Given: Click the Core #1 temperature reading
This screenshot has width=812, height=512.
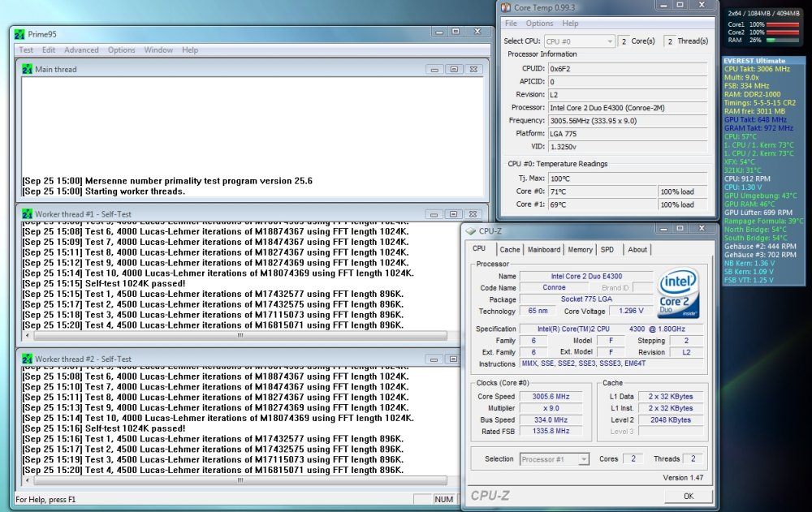Looking at the screenshot, I should (603, 204).
